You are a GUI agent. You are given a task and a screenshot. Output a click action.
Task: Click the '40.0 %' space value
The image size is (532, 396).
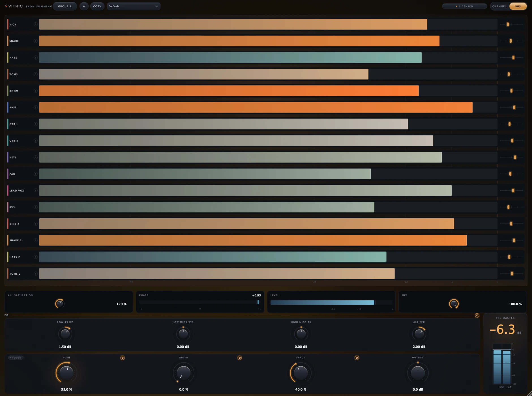[x=301, y=389]
